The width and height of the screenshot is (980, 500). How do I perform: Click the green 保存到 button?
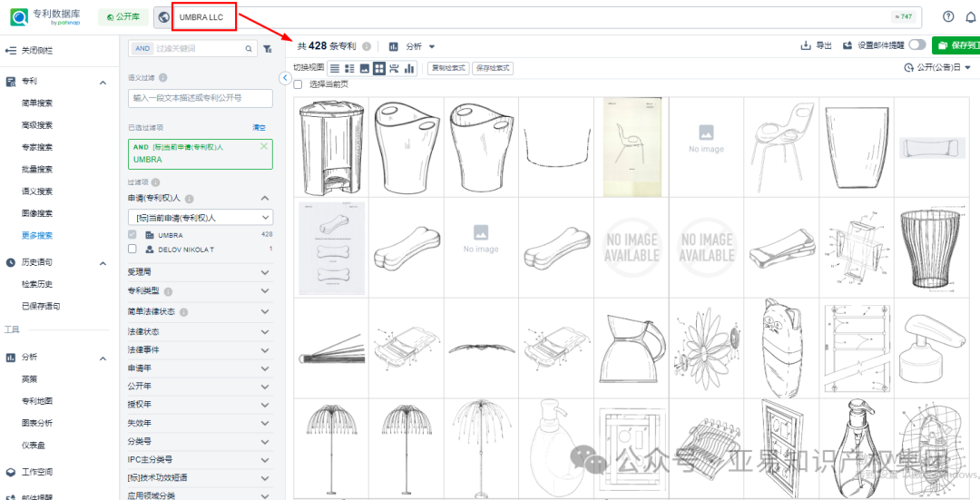pyautogui.click(x=955, y=45)
